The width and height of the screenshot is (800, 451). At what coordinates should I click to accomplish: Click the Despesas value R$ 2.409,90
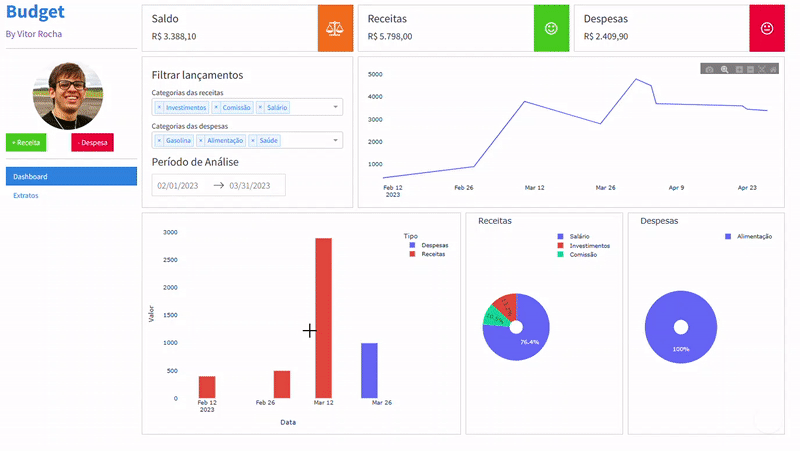(606, 37)
